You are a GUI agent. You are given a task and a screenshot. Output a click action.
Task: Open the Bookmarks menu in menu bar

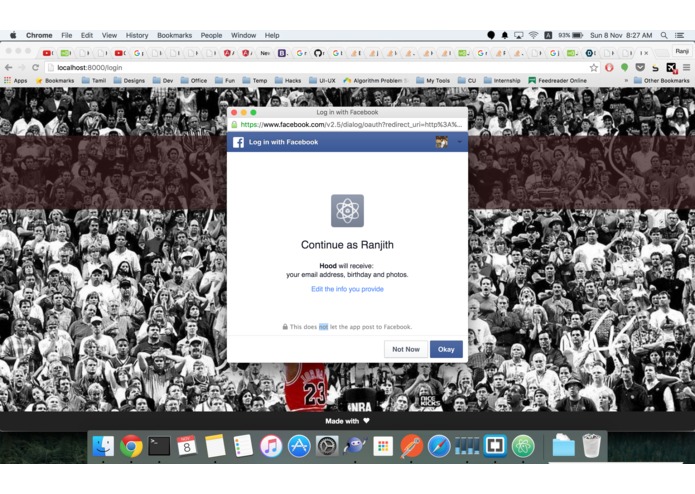point(175,35)
